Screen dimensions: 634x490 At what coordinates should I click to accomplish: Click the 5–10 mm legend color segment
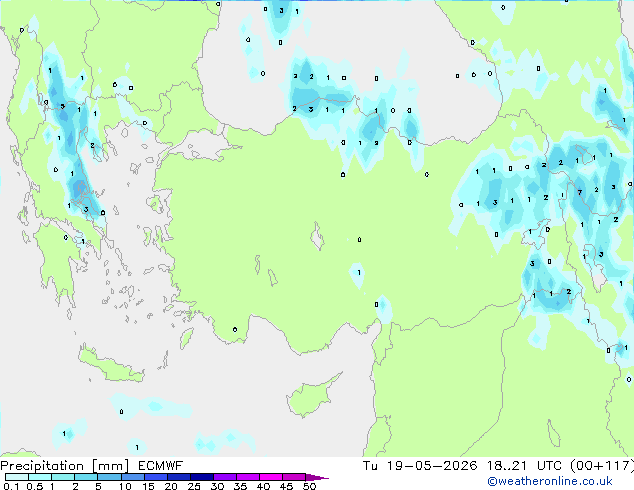pyautogui.click(x=110, y=477)
